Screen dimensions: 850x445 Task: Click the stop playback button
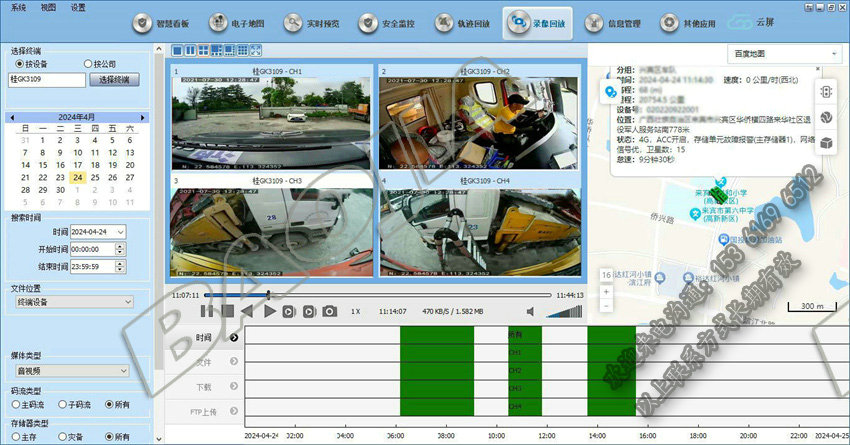coord(227,312)
